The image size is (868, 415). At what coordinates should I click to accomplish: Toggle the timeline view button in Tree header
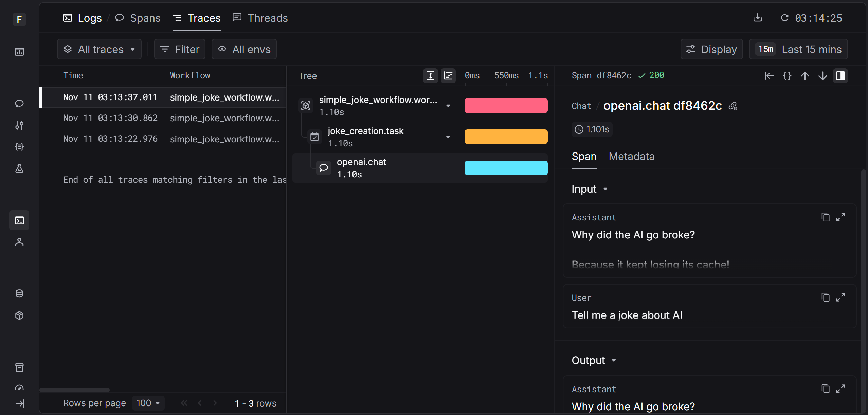448,76
